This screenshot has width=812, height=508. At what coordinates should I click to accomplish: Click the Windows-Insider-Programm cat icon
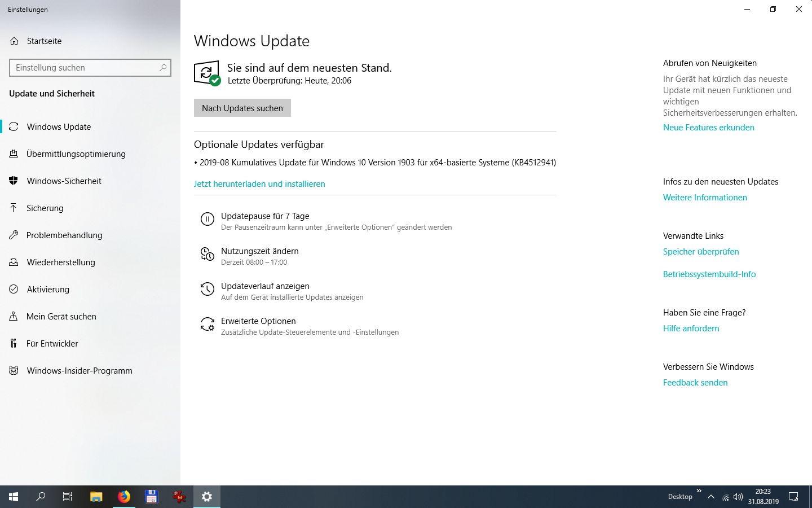(x=14, y=371)
